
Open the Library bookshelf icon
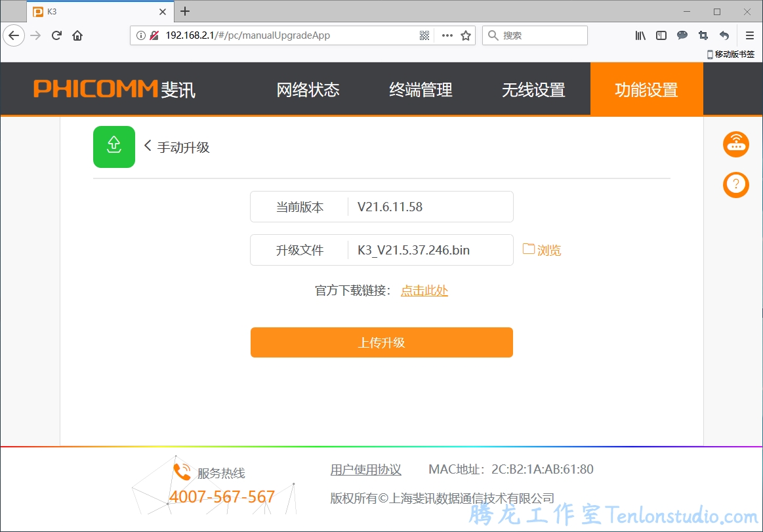click(640, 35)
